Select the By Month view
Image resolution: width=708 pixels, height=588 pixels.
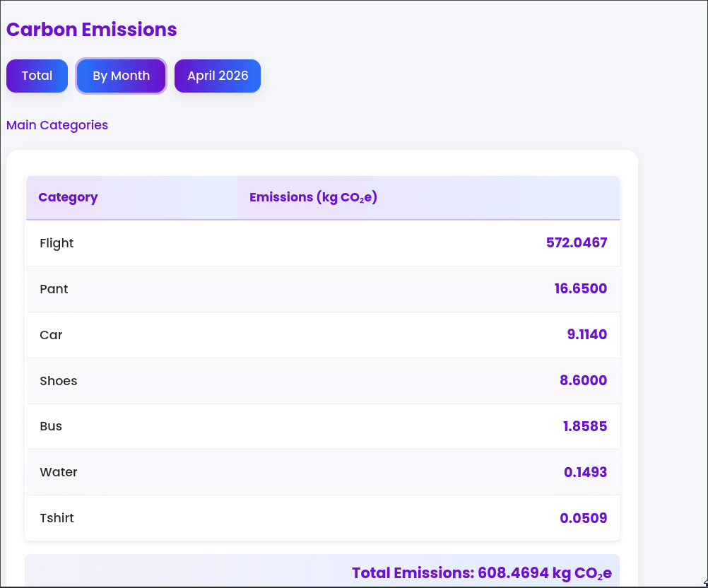pos(121,76)
